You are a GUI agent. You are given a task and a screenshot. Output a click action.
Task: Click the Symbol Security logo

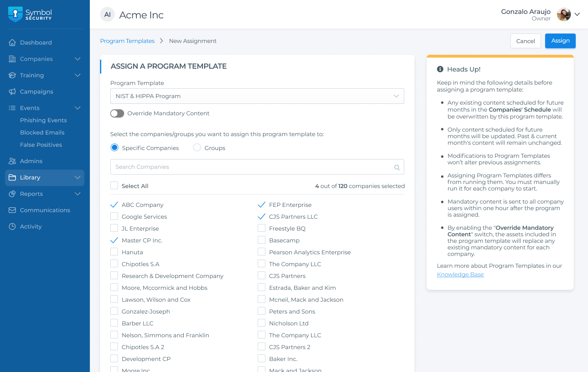[x=29, y=14]
